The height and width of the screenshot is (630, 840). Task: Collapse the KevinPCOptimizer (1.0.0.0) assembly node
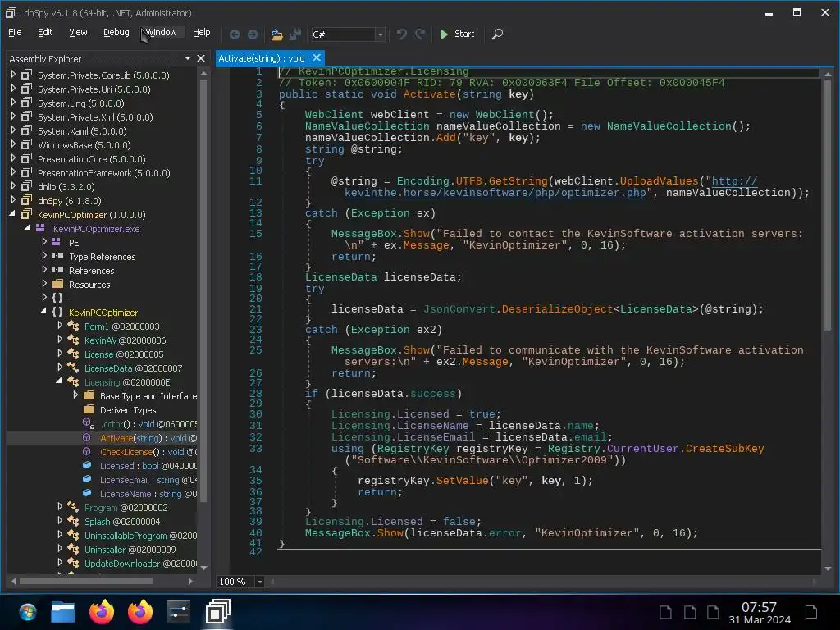coord(12,214)
